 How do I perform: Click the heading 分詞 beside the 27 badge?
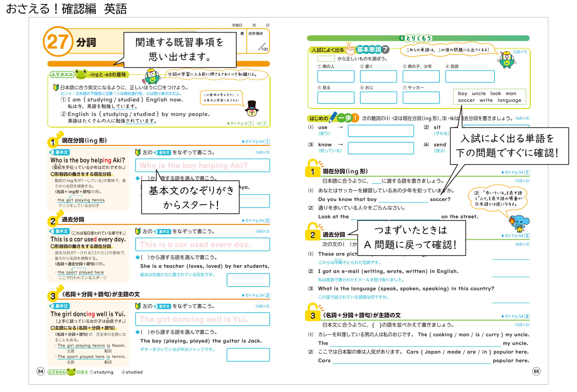86,42
